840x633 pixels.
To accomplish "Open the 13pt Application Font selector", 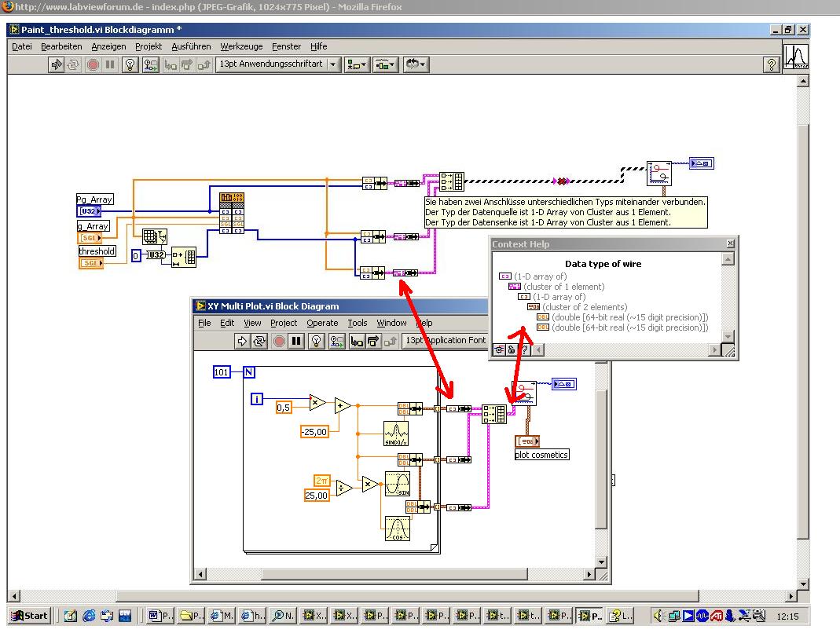I will 446,340.
